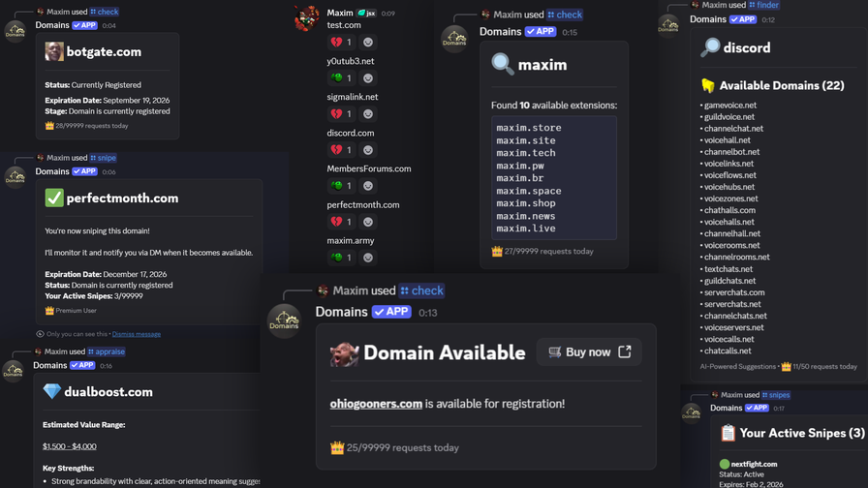The width and height of the screenshot is (868, 488).
Task: Click the snipes slash command mention
Action: [x=775, y=395]
